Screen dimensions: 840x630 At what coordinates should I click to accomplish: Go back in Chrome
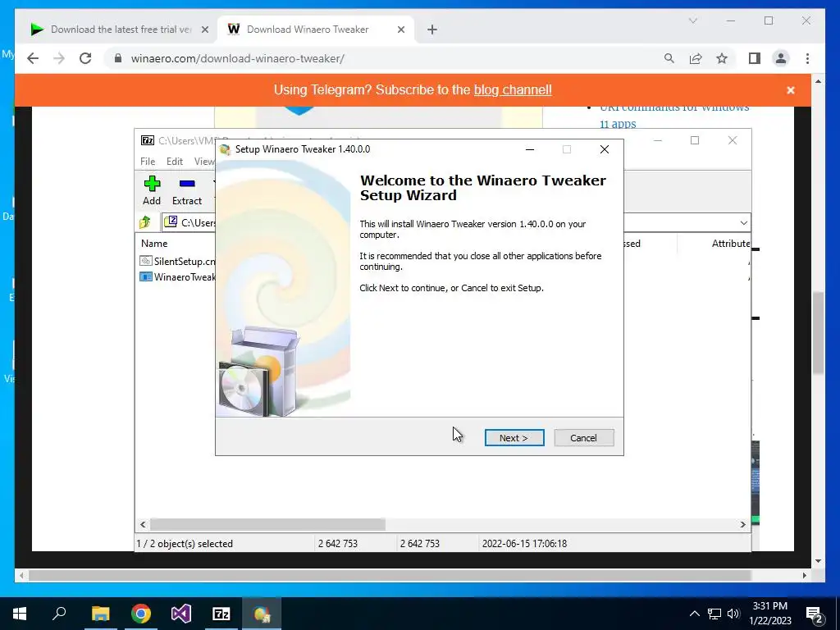[x=33, y=58]
